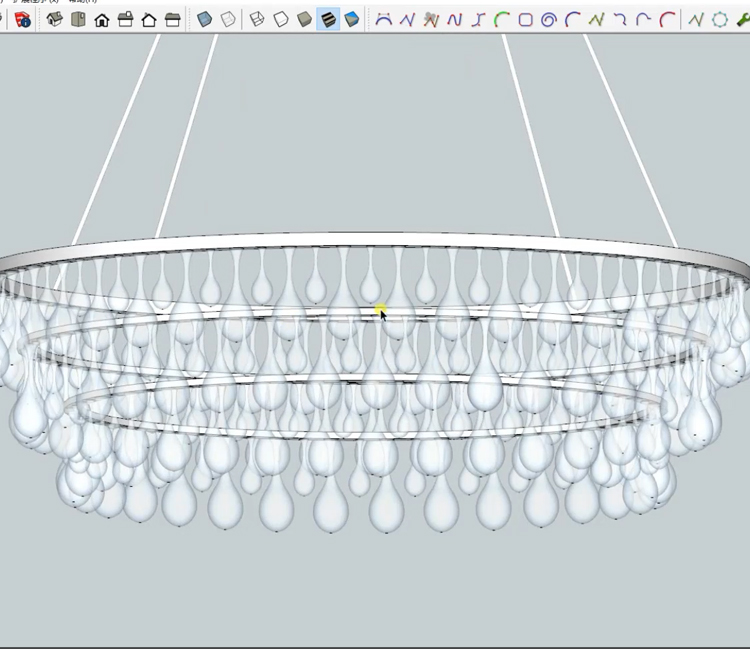
Task: Select the leftmost white suspension wire
Action: pos(116,140)
